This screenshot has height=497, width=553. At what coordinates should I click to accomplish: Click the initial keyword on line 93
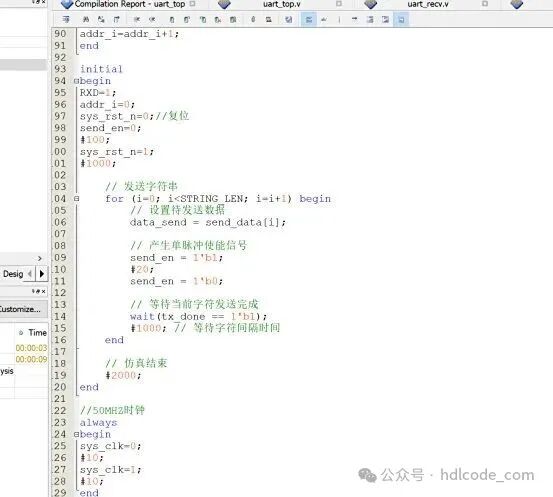(x=101, y=69)
